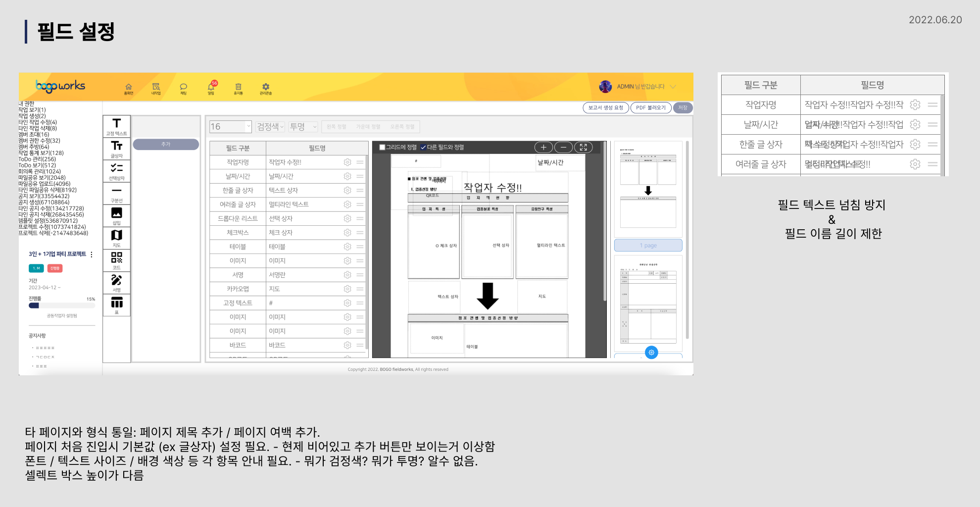
Task: Click 3인 + 1기업 파티 프로젝트 title
Action: tap(57, 254)
